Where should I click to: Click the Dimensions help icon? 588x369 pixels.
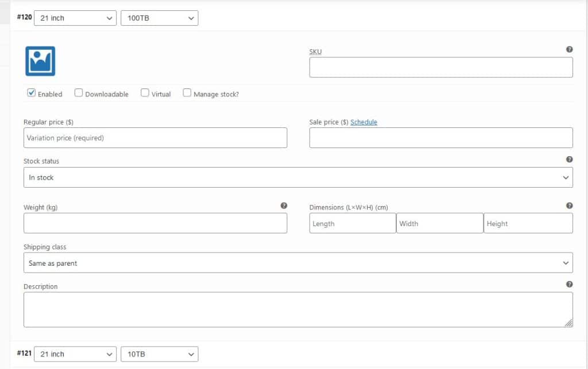[x=570, y=205]
